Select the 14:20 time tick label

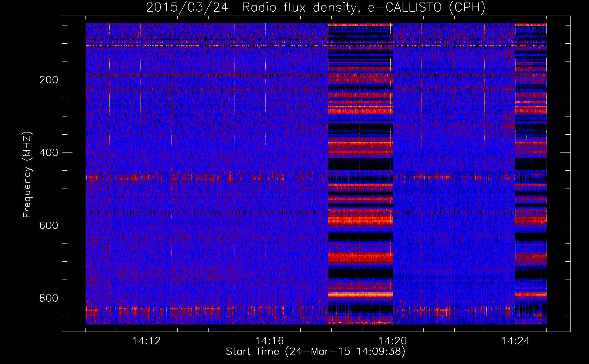click(393, 341)
